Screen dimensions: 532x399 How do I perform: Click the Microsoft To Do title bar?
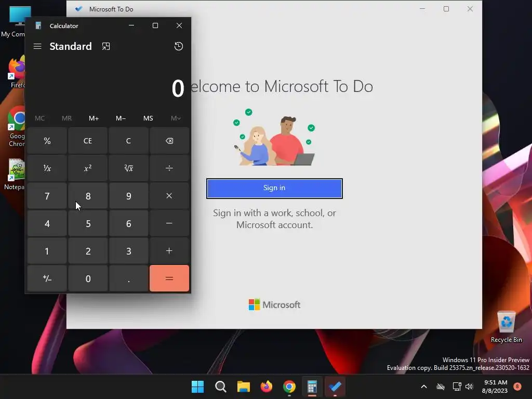274,9
